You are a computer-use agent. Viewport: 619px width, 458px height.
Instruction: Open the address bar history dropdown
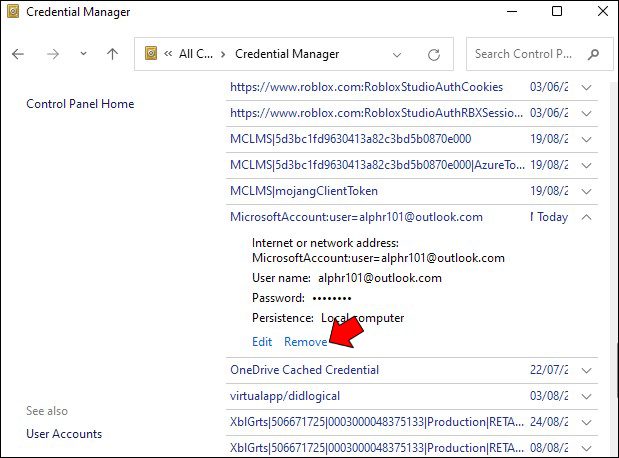tap(397, 54)
